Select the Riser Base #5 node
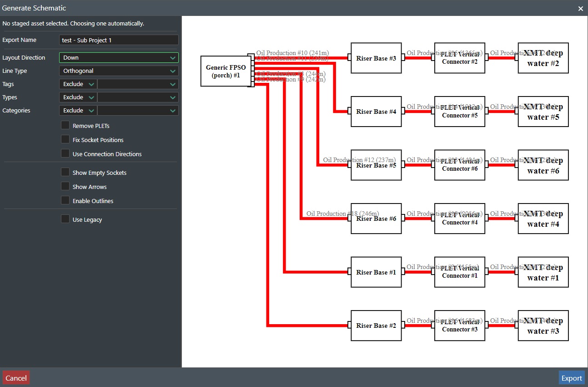The height and width of the screenshot is (387, 588). pos(376,165)
